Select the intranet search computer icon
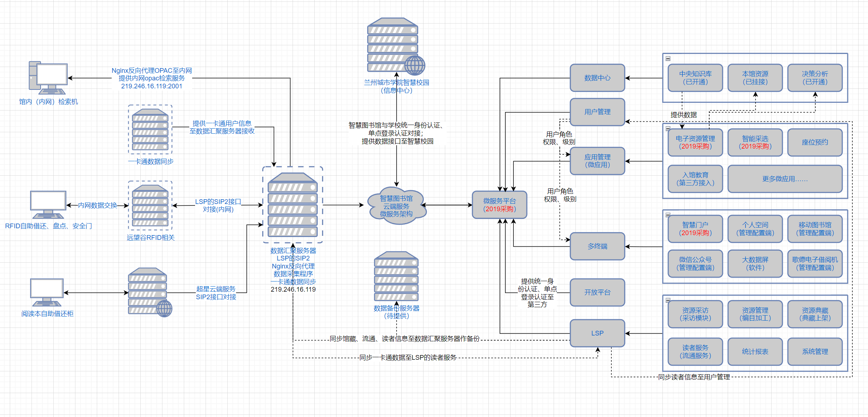868x417 pixels. coord(48,78)
